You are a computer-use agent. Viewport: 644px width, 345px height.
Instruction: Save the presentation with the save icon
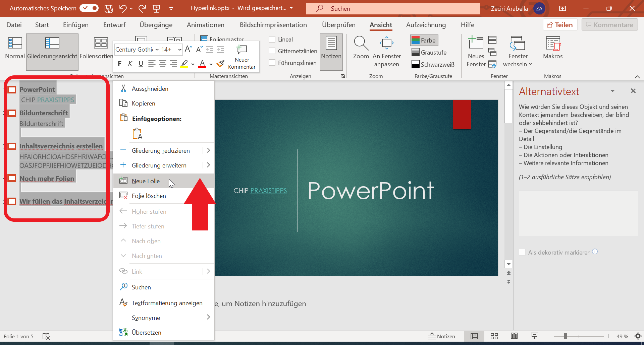pos(108,8)
